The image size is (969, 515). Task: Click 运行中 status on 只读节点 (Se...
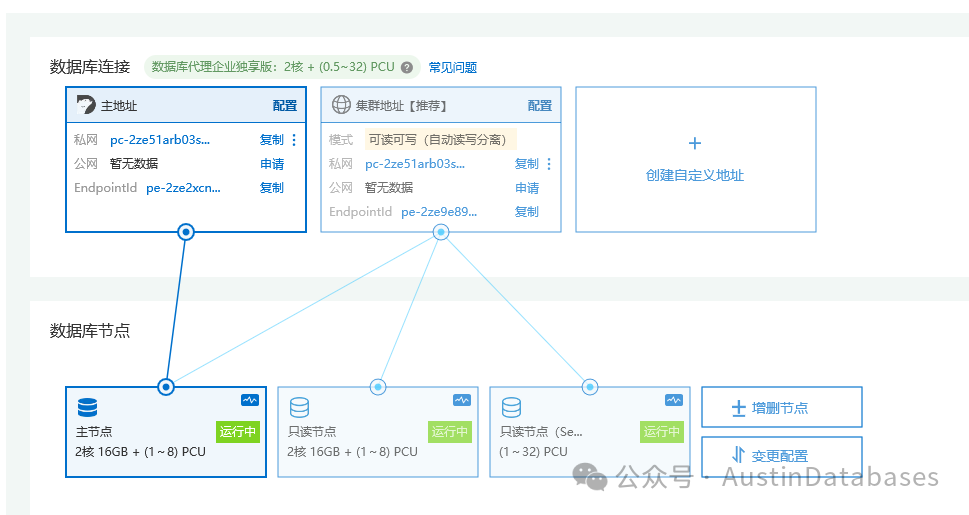pyautogui.click(x=662, y=432)
